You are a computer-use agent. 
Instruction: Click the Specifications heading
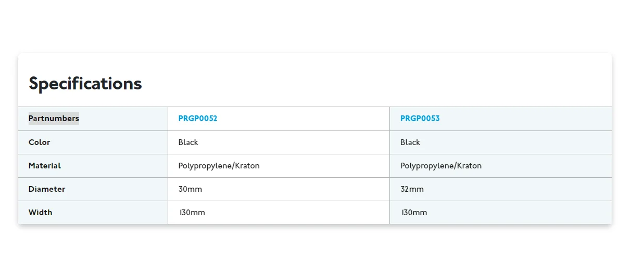[x=85, y=84]
